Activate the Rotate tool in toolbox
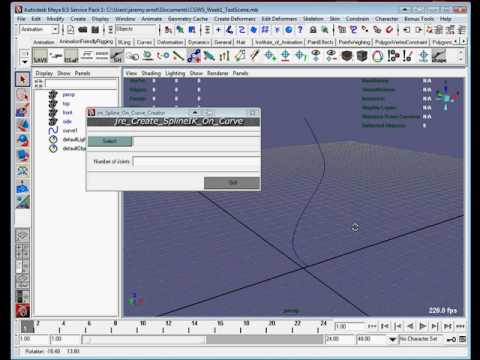Image resolution: width=480 pixels, height=360 pixels. pyautogui.click(x=22, y=141)
